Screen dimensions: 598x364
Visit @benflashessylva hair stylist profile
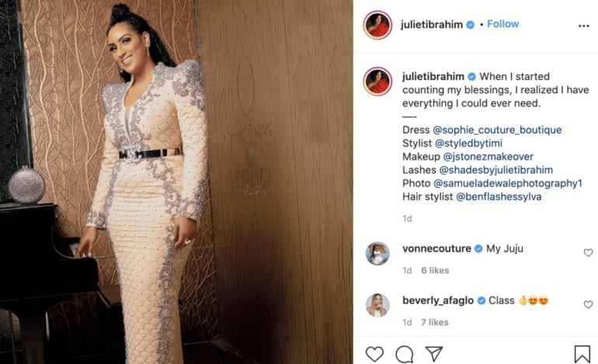(x=499, y=196)
